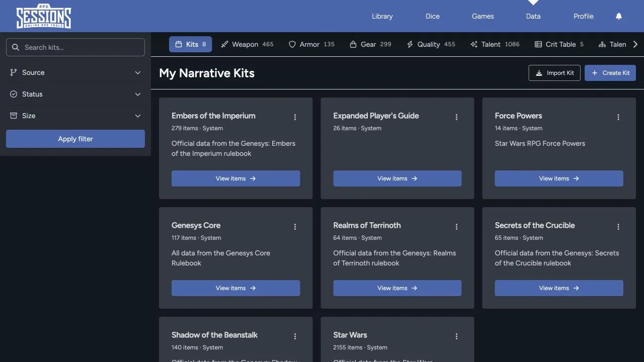The height and width of the screenshot is (362, 644).
Task: Click the Talent sparkles icon
Action: pos(474,44)
